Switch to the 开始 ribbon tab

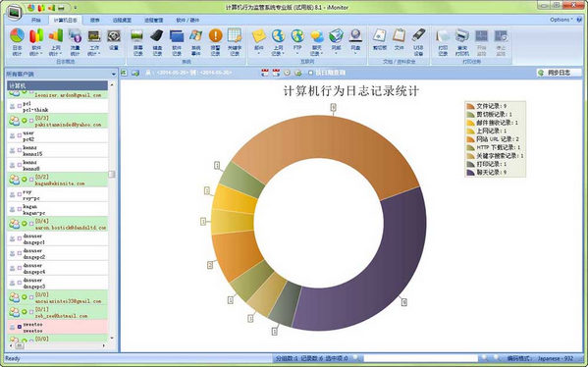(x=36, y=20)
